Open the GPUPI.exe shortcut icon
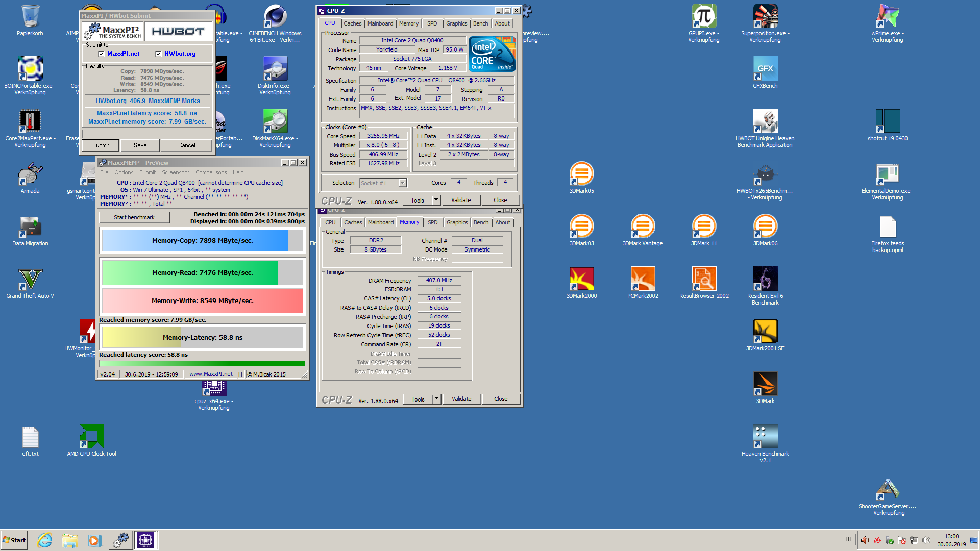980x551 pixels. (704, 23)
